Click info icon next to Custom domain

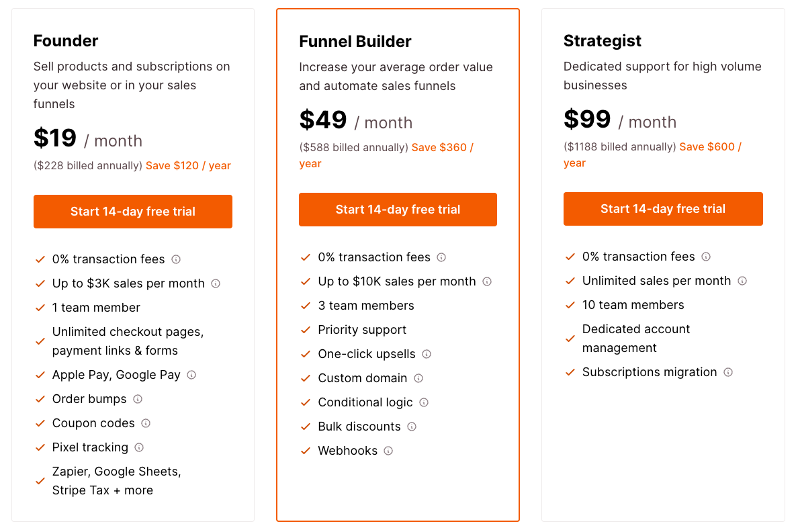[418, 378]
